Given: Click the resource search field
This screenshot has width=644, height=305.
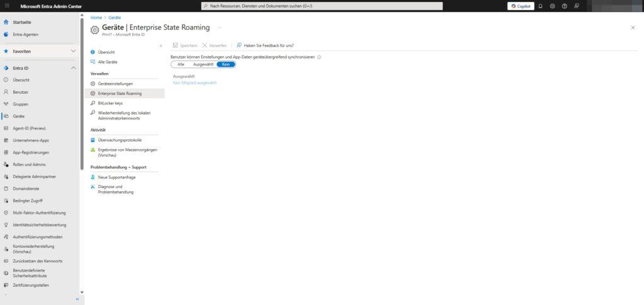Looking at the screenshot, I should point(322,6).
